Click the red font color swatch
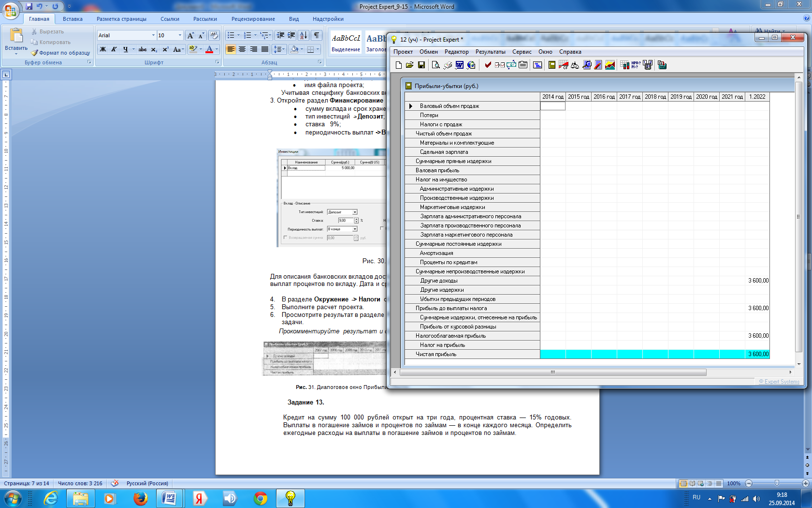812x508 pixels. coord(209,49)
